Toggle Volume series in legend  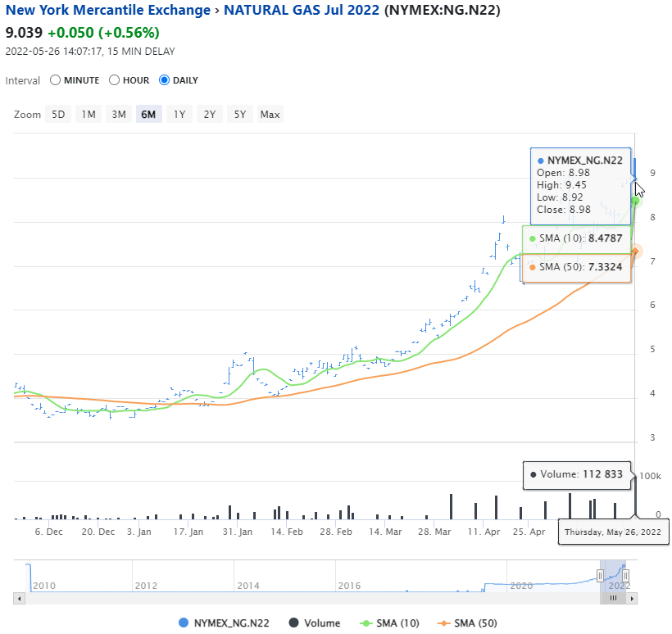tap(315, 623)
